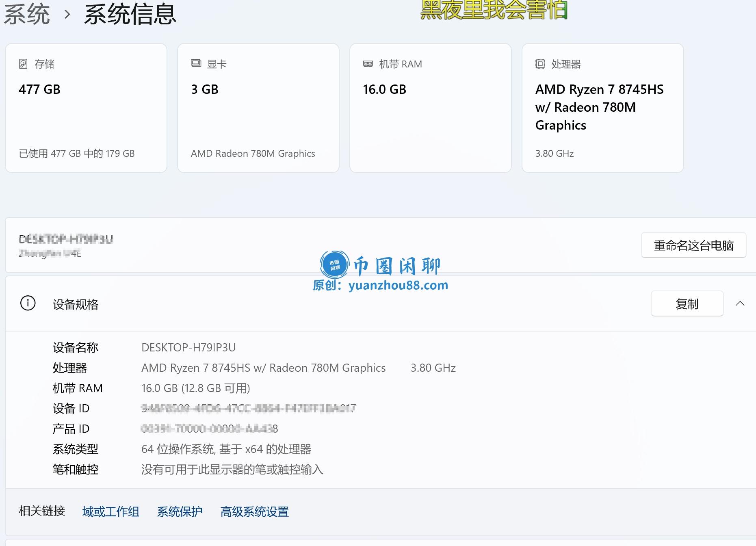756x546 pixels.
Task: Click the 3 GB graphics memory value
Action: click(x=205, y=89)
